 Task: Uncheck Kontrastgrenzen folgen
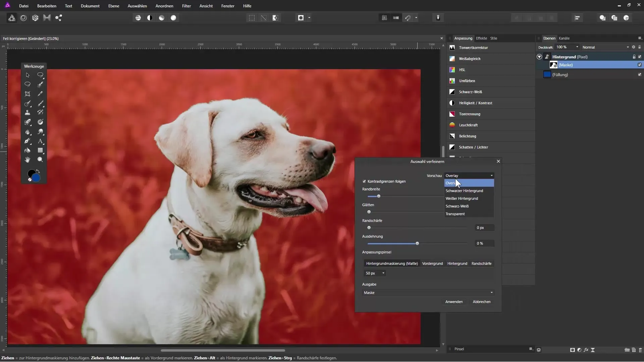point(364,181)
